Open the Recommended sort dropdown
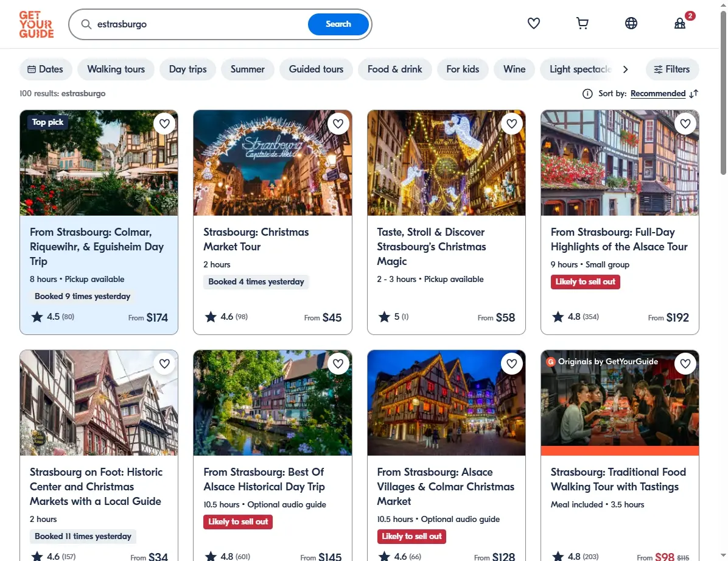Screen dimensions: 728x561 point(658,93)
